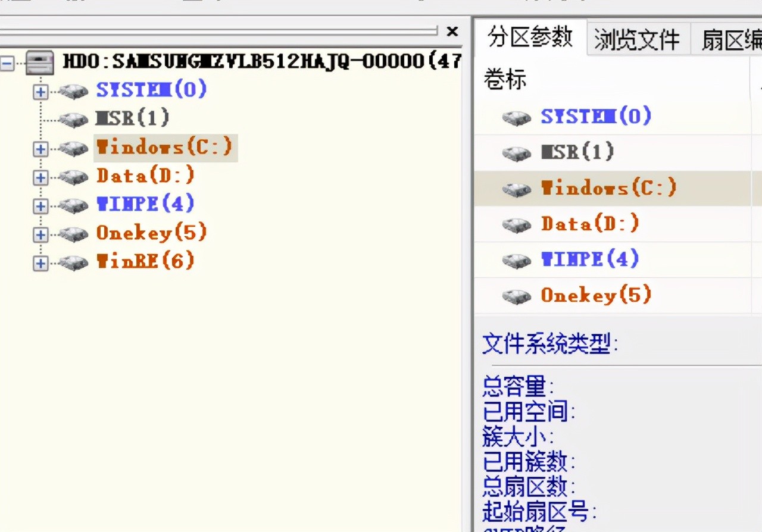The width and height of the screenshot is (762, 532).
Task: Open the 浏览文件 tab
Action: pos(637,40)
